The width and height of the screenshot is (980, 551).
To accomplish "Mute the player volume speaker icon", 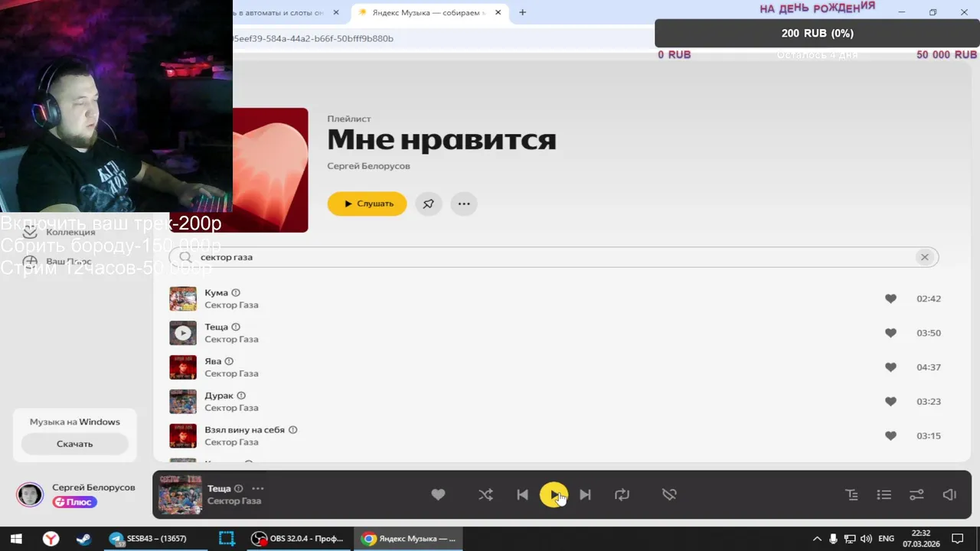I will [949, 495].
